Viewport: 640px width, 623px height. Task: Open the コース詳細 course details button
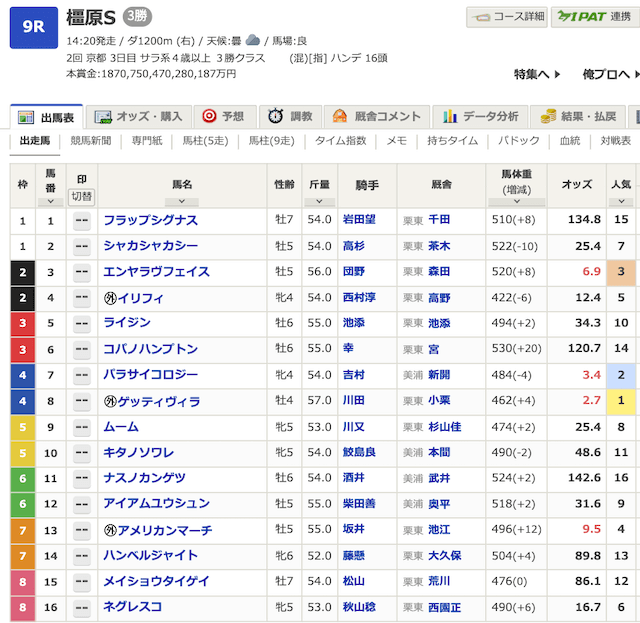pyautogui.click(x=507, y=17)
